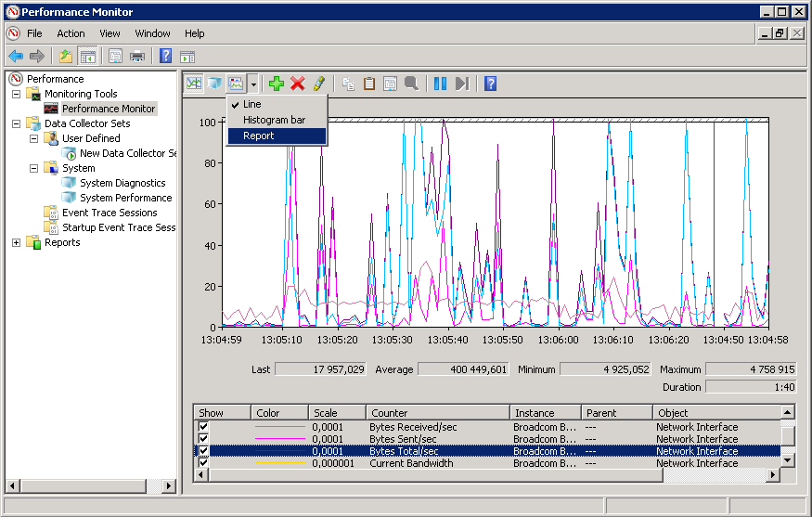Click the red X Delete counter icon
This screenshot has width=812, height=517.
pos(297,84)
